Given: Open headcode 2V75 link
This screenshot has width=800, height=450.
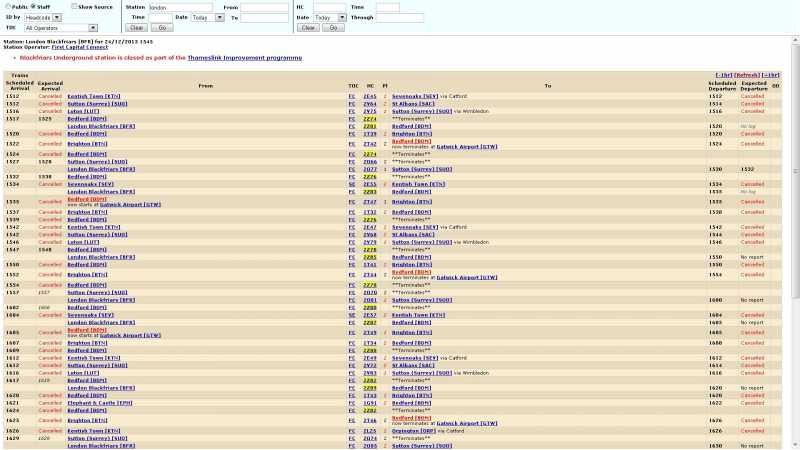Looking at the screenshot, I should (x=370, y=111).
